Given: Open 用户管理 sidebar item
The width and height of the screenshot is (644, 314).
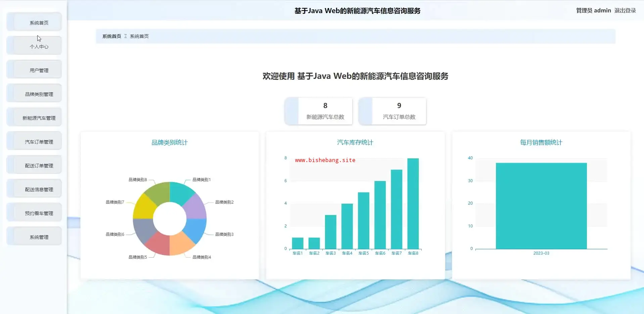Looking at the screenshot, I should 34,70.
